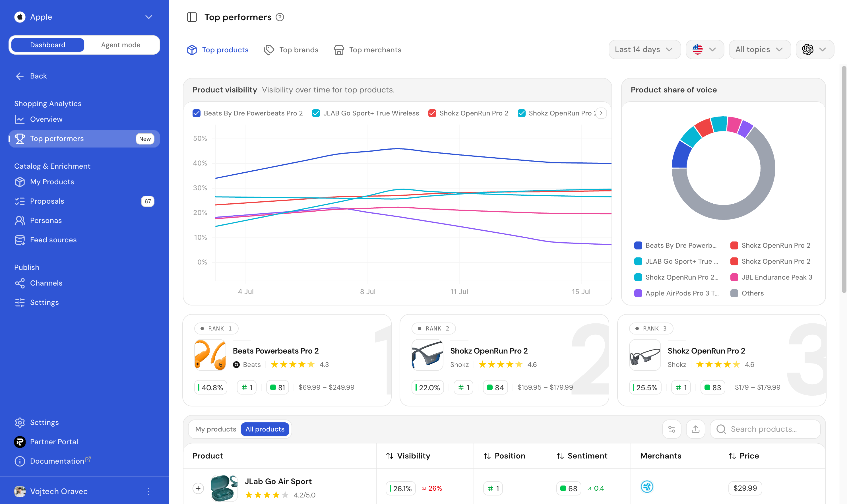Viewport: 847px width, 504px height.
Task: Switch to Dashboard mode
Action: [x=47, y=45]
